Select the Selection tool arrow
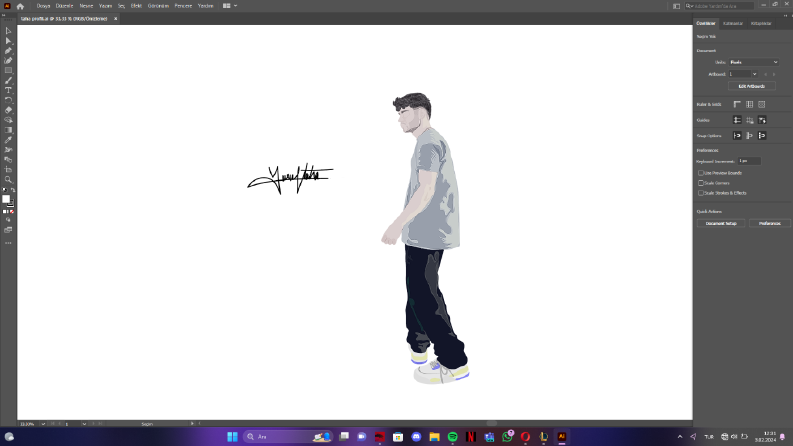The image size is (793, 446). pyautogui.click(x=8, y=31)
